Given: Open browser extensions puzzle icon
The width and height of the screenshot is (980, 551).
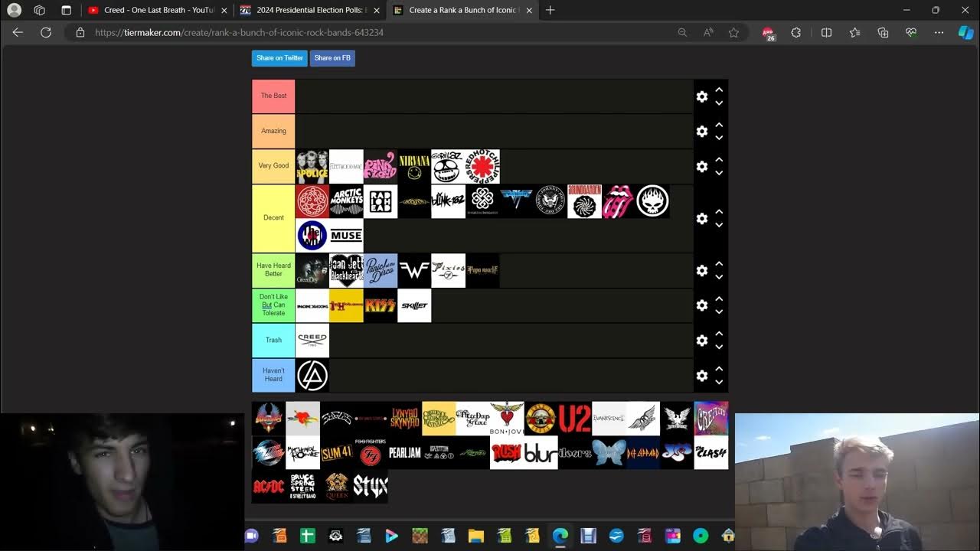Looking at the screenshot, I should [x=796, y=32].
